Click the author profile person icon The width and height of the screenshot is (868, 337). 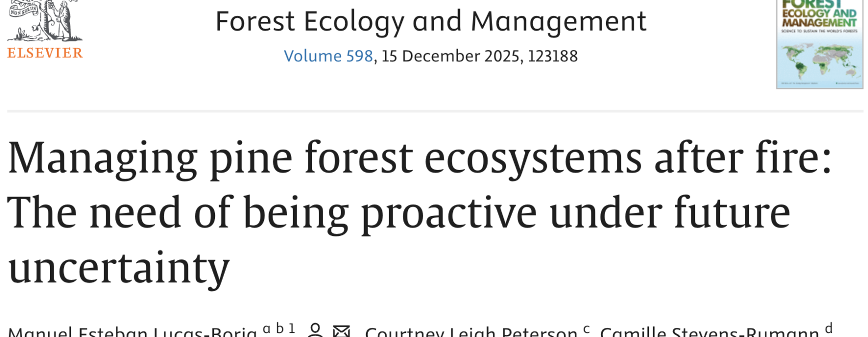pos(316,331)
